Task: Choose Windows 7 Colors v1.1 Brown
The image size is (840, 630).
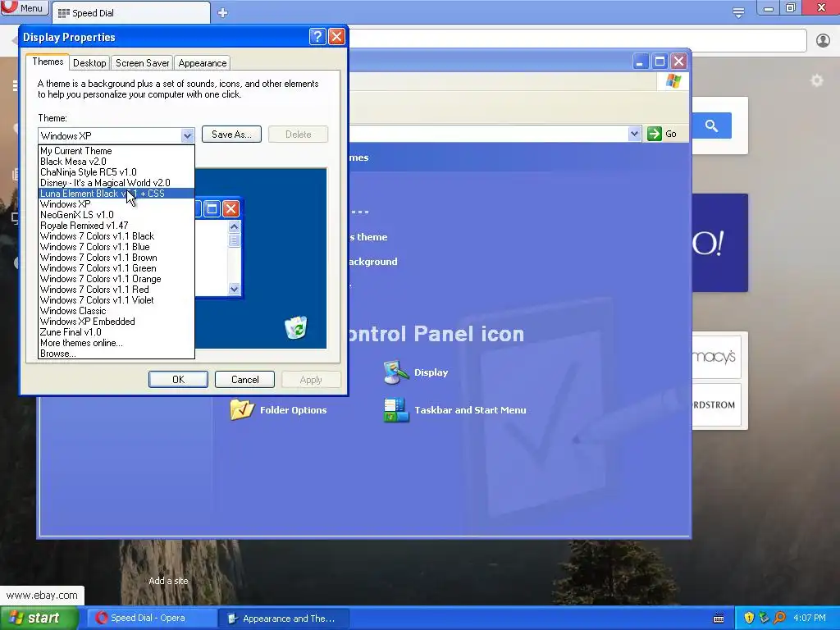Action: 116,258
